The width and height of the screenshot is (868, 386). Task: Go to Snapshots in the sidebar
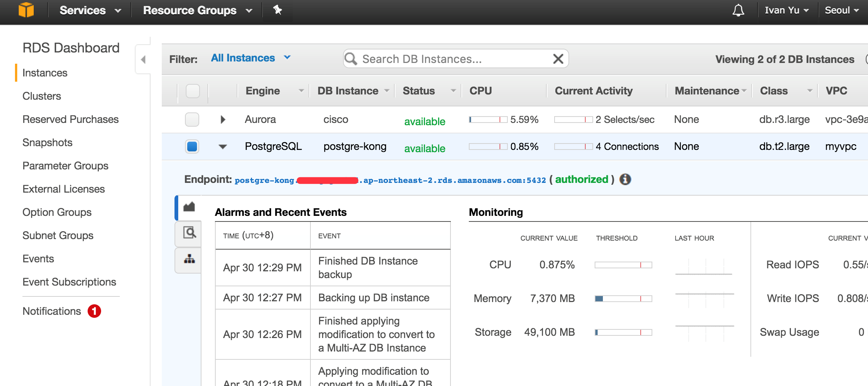[48, 142]
